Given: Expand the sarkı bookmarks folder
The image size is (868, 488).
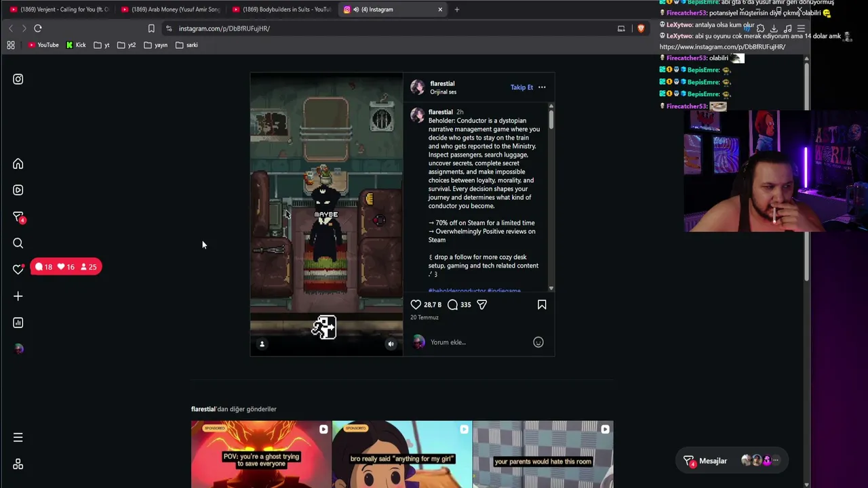Looking at the screenshot, I should pos(186,45).
